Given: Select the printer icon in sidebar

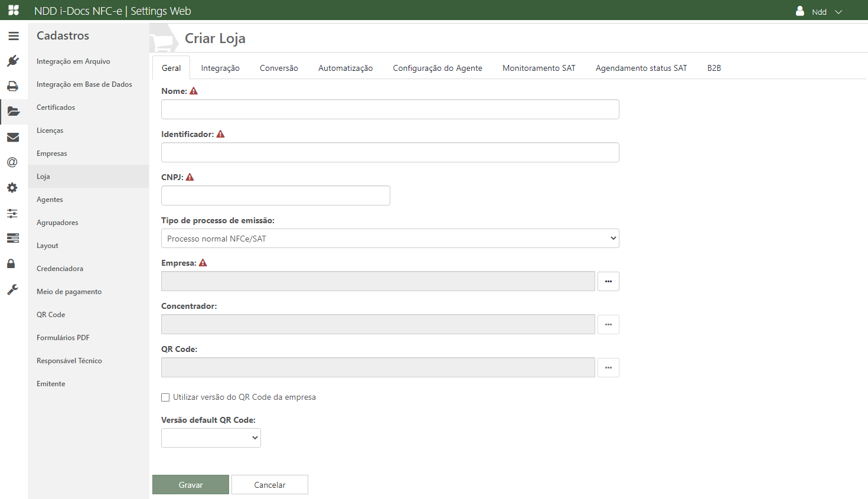Looking at the screenshot, I should click(13, 86).
